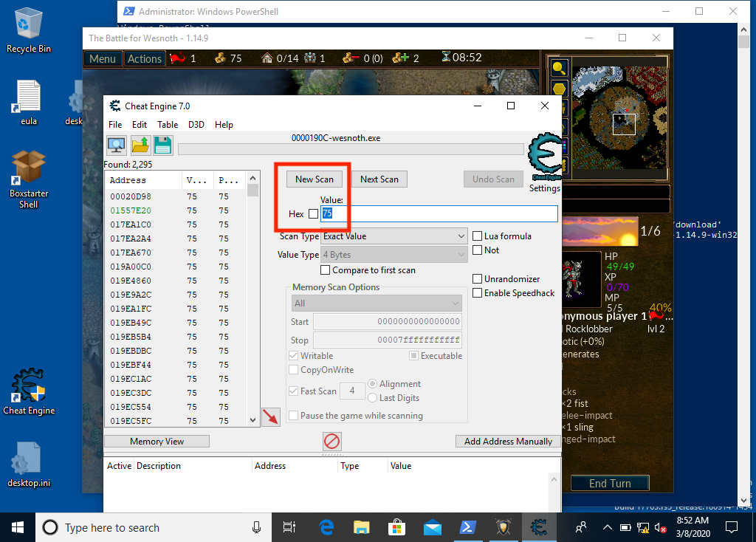
Task: Open the File menu in Cheat Engine
Action: (x=115, y=124)
